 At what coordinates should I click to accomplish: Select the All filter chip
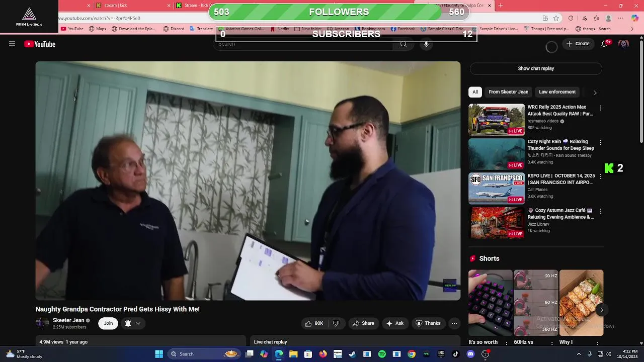[475, 92]
